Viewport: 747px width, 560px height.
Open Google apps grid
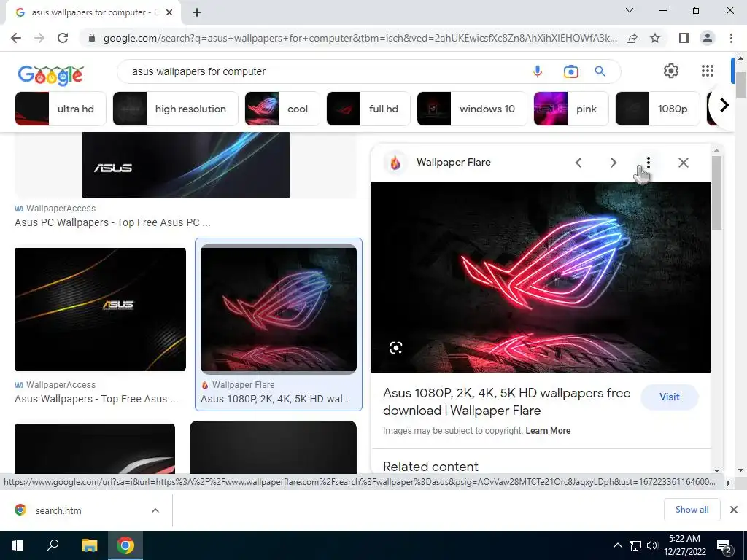tap(708, 71)
